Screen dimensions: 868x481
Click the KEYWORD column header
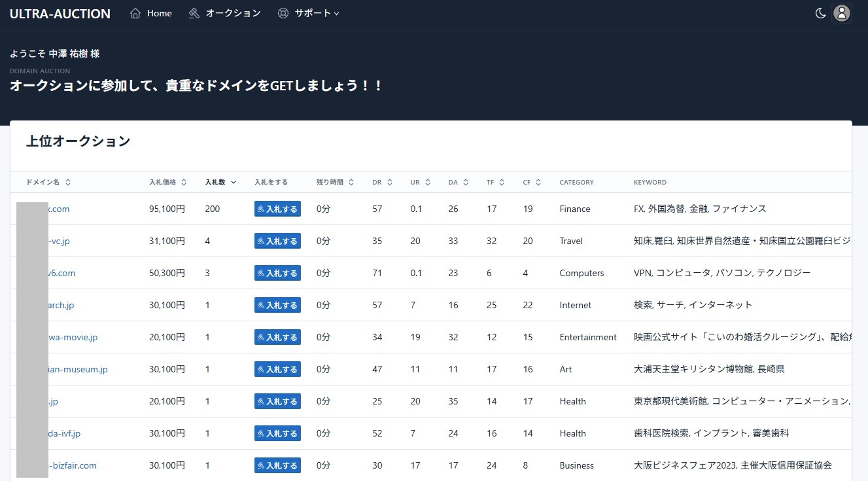pos(650,183)
